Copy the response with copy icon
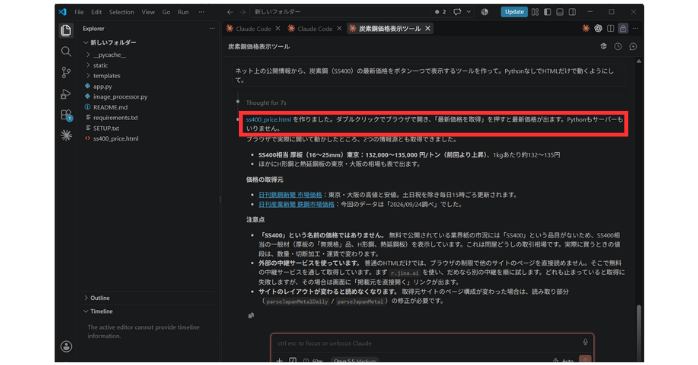This screenshot has width=698, height=365. pyautogui.click(x=251, y=315)
